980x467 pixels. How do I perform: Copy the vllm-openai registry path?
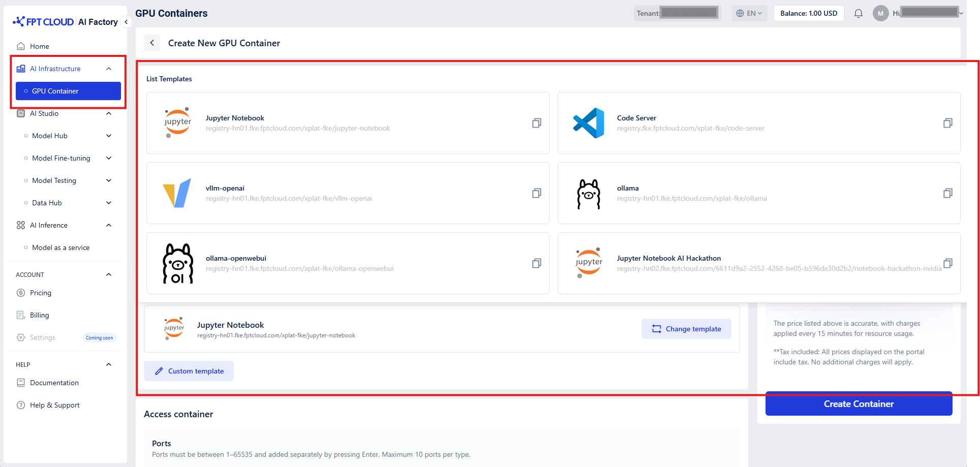(536, 193)
